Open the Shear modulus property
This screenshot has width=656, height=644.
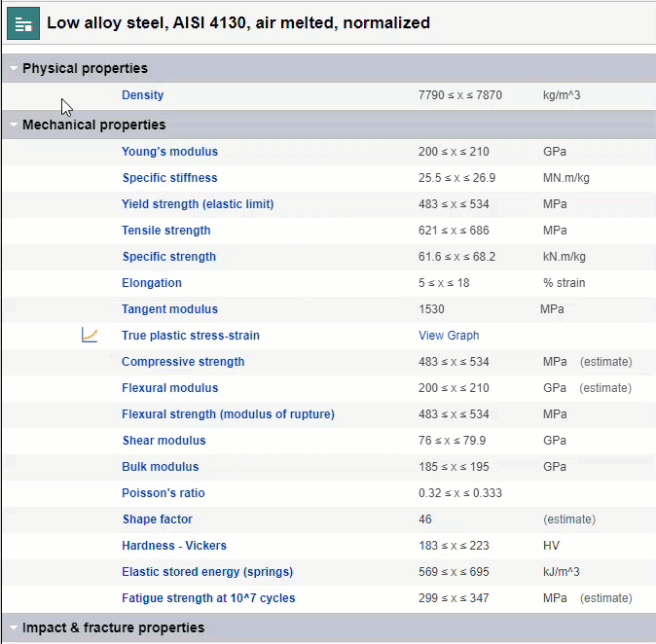(164, 441)
